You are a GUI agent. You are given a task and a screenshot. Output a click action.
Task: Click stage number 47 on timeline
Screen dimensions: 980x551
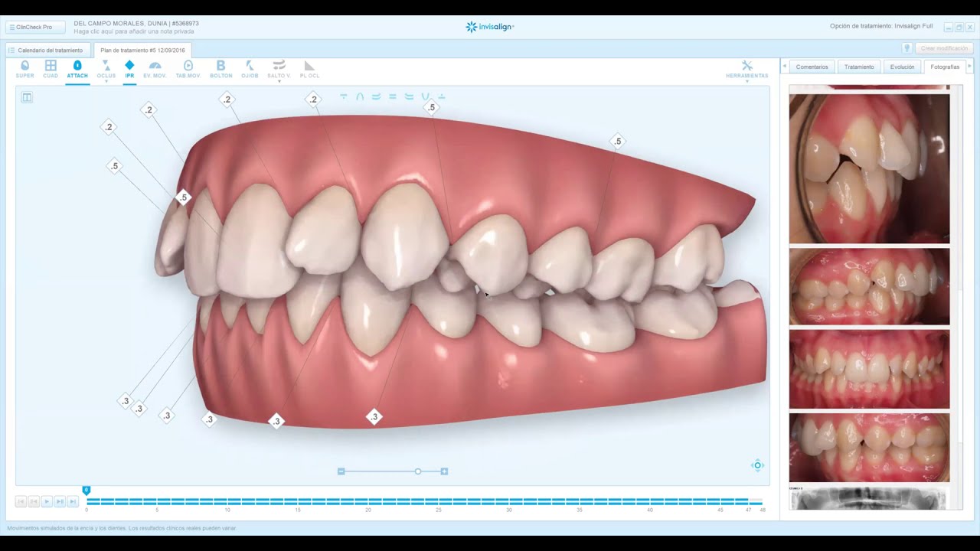748,510
